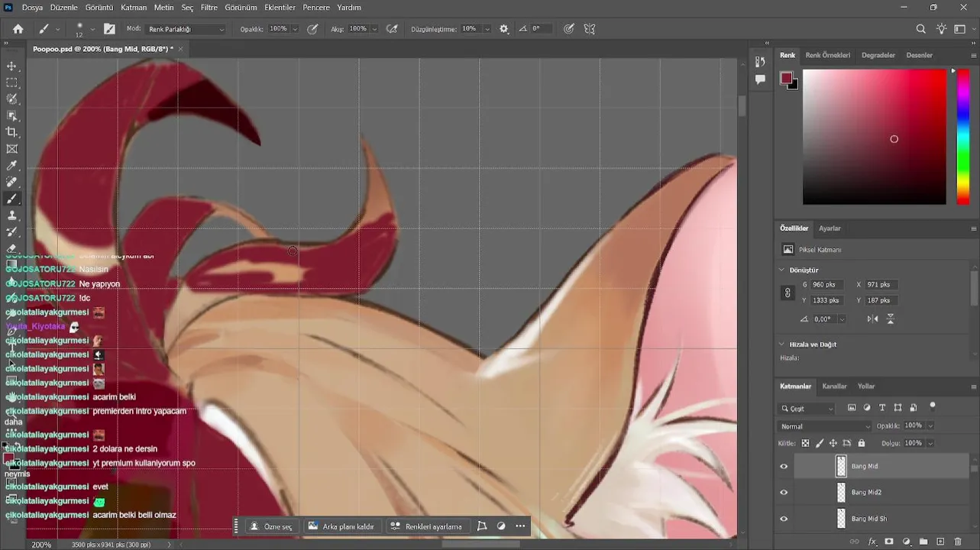
Task: Switch to the Degradeler tab
Action: (878, 55)
